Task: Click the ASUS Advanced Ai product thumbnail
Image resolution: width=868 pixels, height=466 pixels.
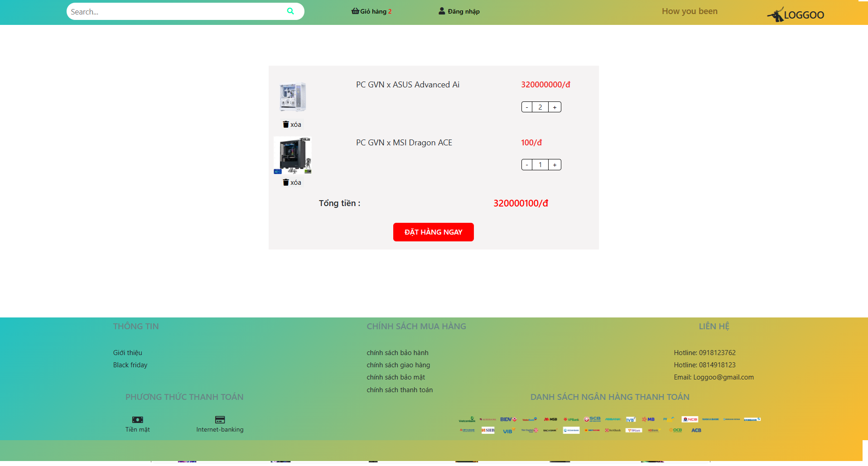Action: [293, 97]
